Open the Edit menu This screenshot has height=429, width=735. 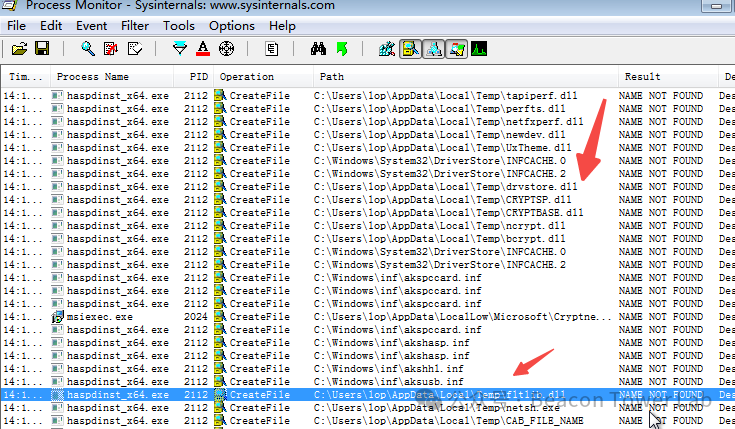pos(51,26)
